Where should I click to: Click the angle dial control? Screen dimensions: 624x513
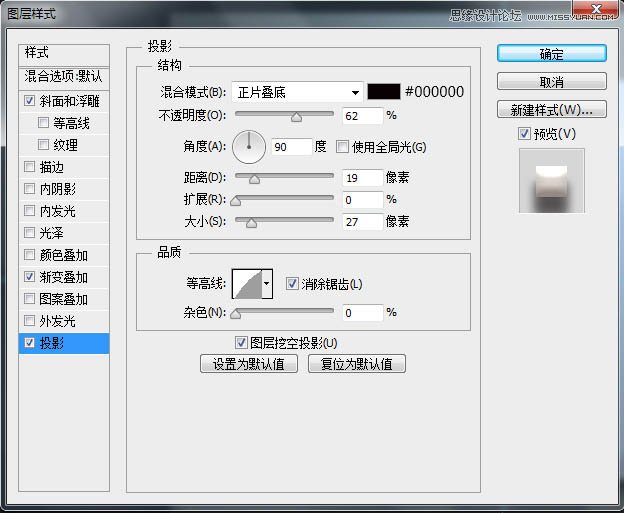249,147
